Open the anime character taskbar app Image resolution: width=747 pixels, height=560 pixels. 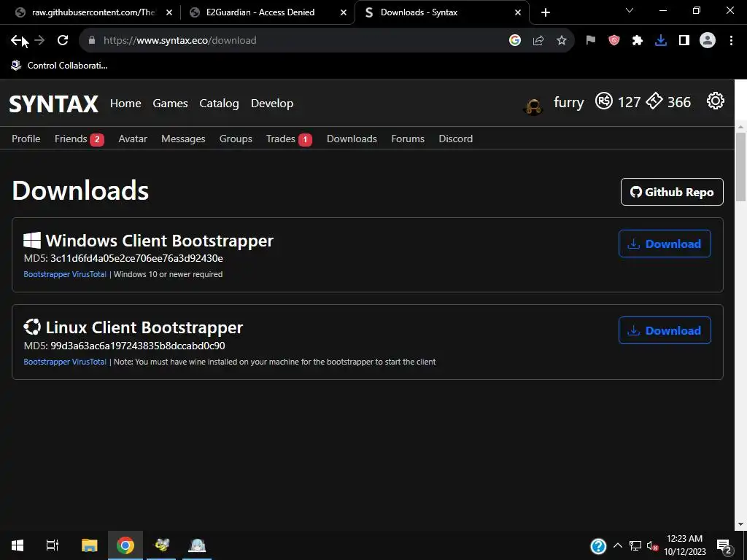(197, 545)
